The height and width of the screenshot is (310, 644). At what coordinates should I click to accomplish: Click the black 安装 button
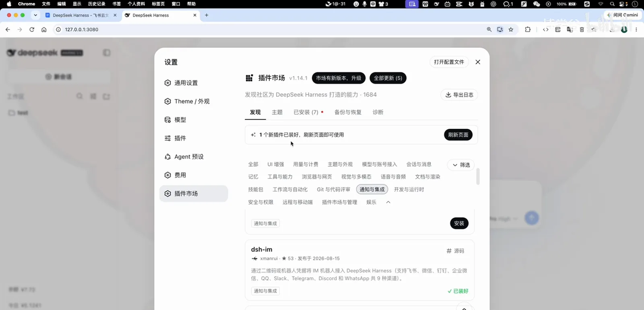459,223
